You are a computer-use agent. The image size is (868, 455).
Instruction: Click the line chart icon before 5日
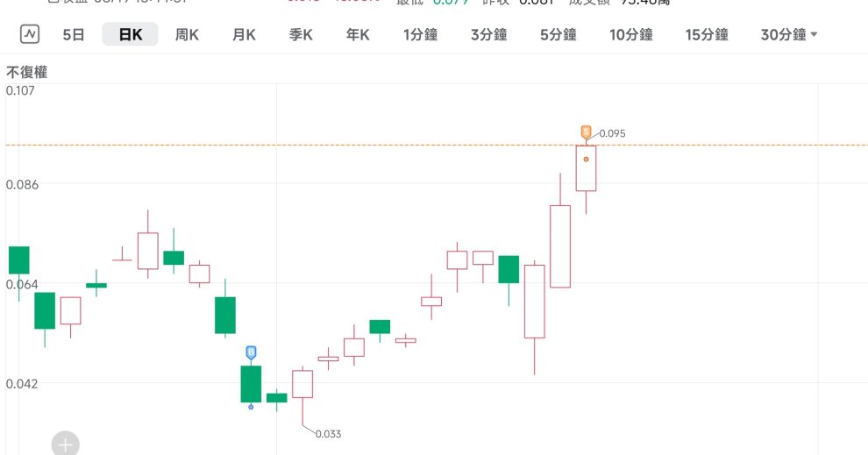pyautogui.click(x=30, y=35)
